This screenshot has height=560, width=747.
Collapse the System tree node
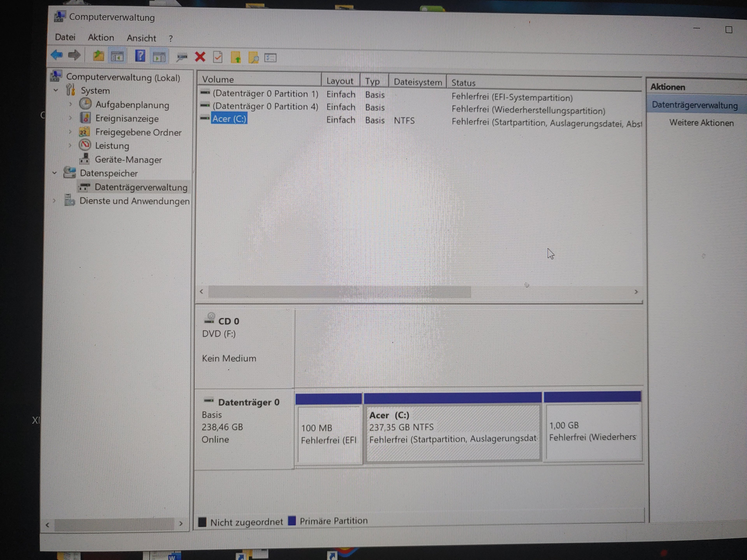[x=56, y=90]
